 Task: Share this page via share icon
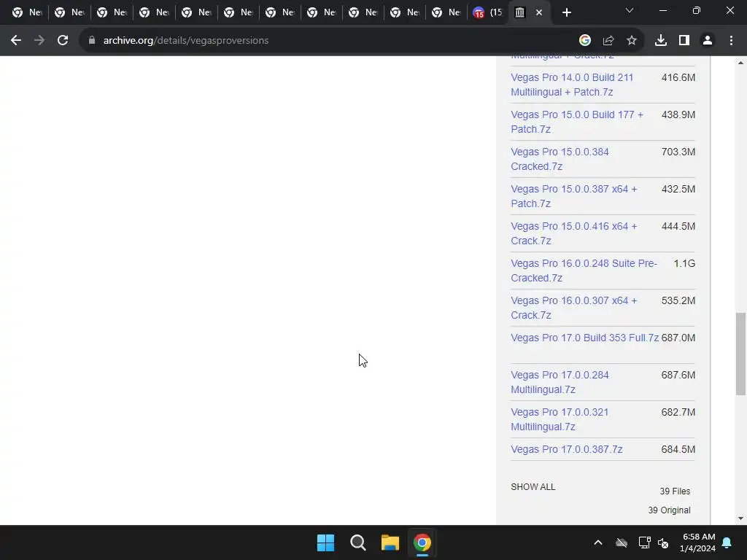(608, 41)
